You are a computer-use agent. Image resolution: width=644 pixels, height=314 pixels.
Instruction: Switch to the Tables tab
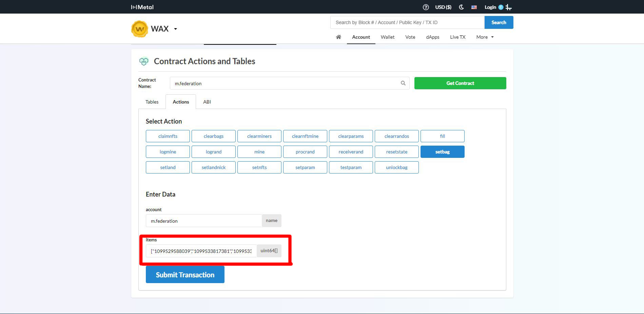click(x=152, y=102)
